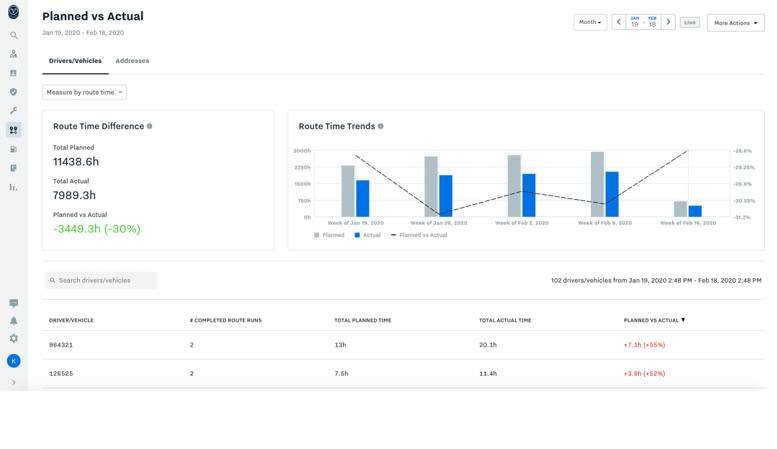This screenshot has width=777, height=449.
Task: Open the bar chart reports sidebar icon
Action: click(13, 187)
